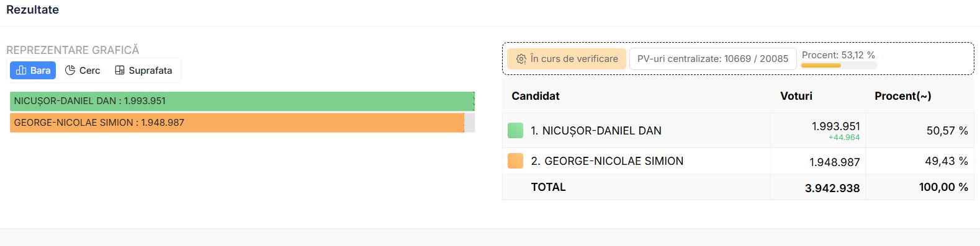
Task: Click the gear icon in verification badge
Action: (521, 59)
